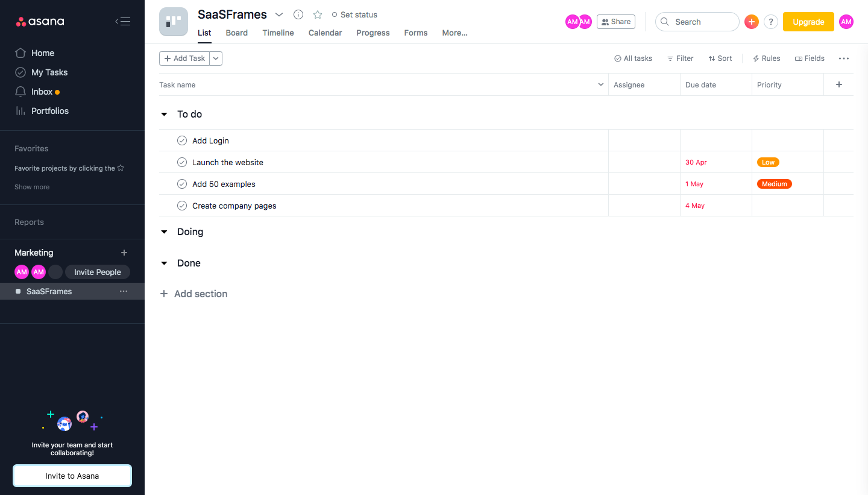Image resolution: width=868 pixels, height=495 pixels.
Task: Click the Share button
Action: click(616, 22)
